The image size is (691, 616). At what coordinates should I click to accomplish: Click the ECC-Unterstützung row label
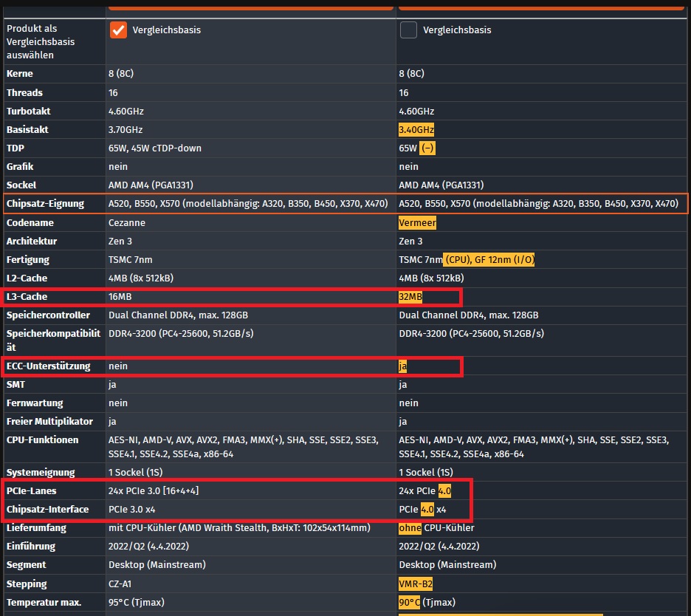click(49, 366)
